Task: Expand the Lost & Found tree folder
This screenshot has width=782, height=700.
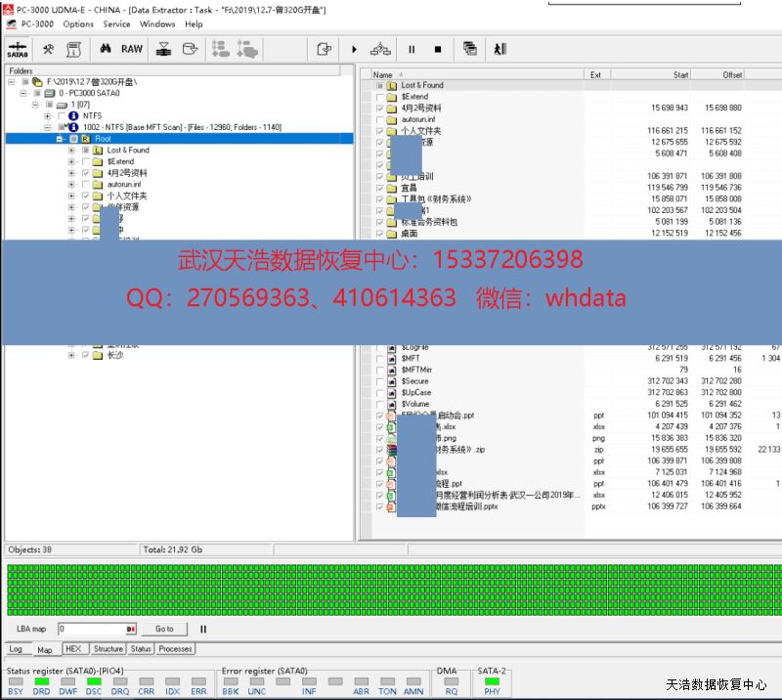Action: 71,151
